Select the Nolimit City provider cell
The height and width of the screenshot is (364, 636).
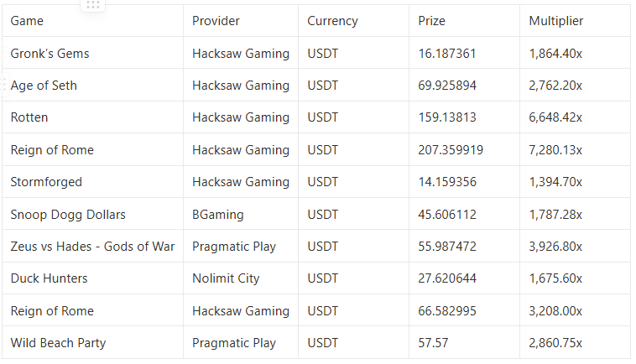[241, 278]
